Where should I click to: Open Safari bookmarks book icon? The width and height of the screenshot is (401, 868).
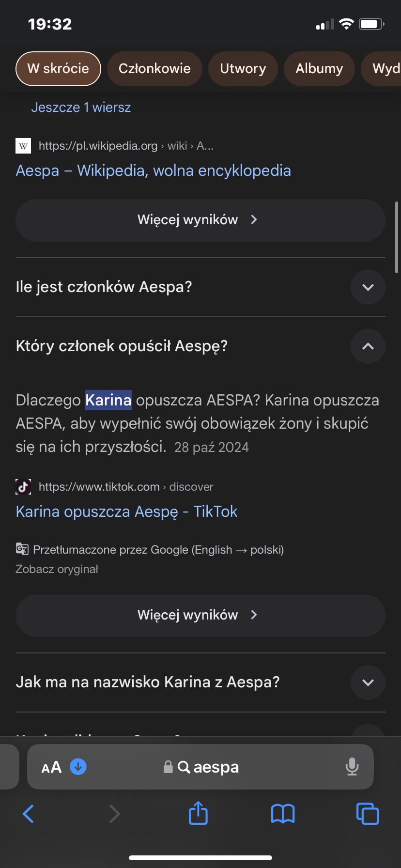[283, 814]
